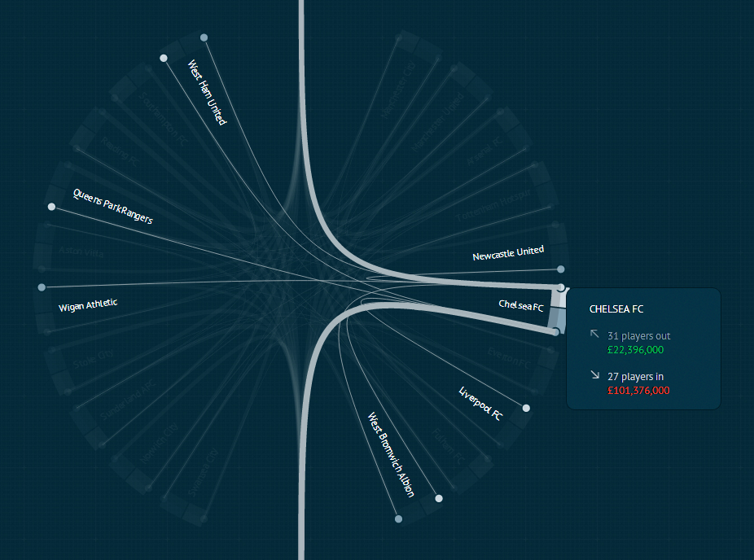Click the red £101,376,000 amount
The width and height of the screenshot is (754, 560).
[x=638, y=391]
